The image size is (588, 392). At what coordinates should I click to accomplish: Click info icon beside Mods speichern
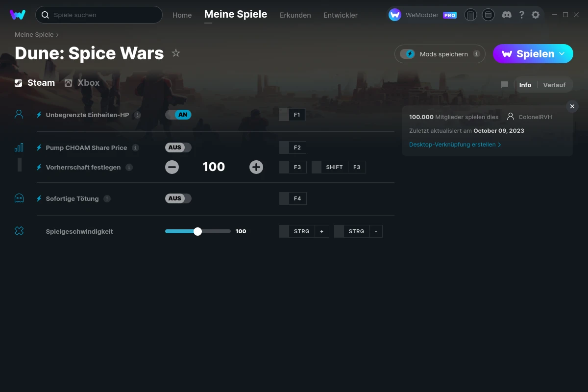pyautogui.click(x=476, y=54)
